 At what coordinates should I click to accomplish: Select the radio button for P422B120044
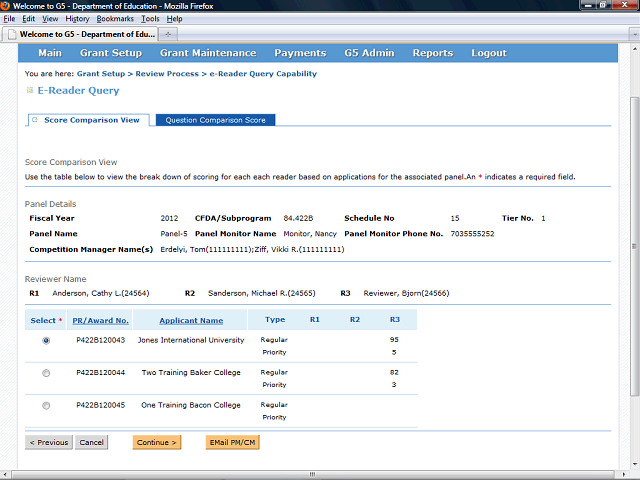(46, 373)
